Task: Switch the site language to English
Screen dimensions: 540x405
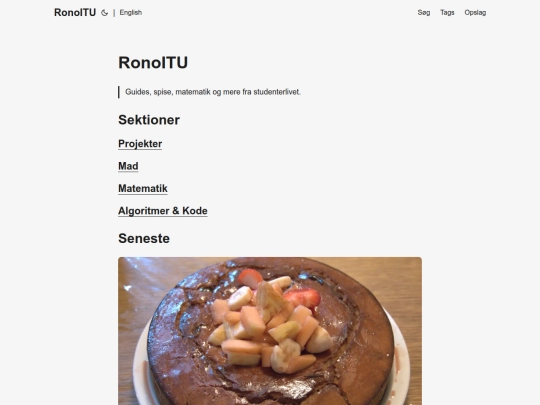Action: pos(131,12)
